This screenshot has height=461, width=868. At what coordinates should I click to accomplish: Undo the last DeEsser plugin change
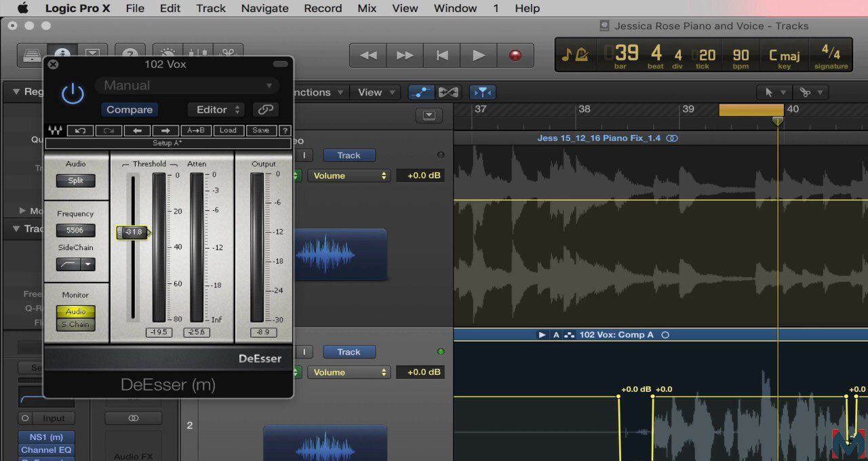tap(80, 130)
